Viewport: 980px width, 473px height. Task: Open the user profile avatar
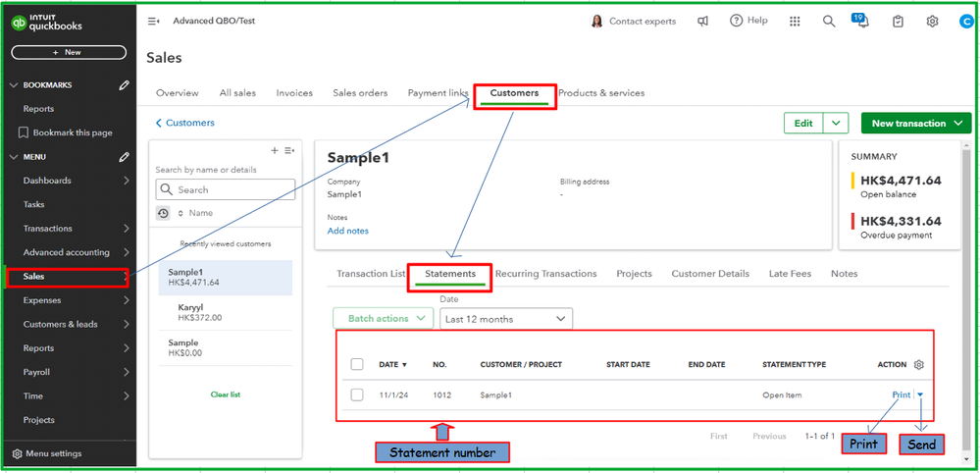click(966, 22)
